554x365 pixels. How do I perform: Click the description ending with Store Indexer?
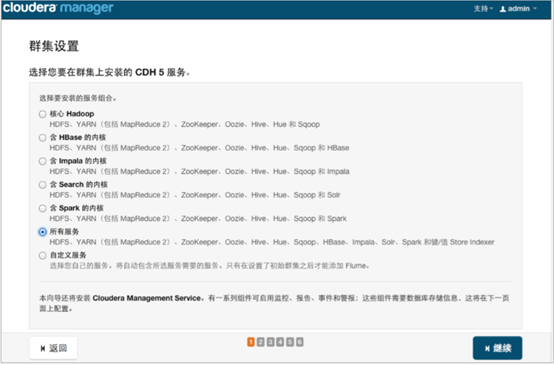point(272,242)
